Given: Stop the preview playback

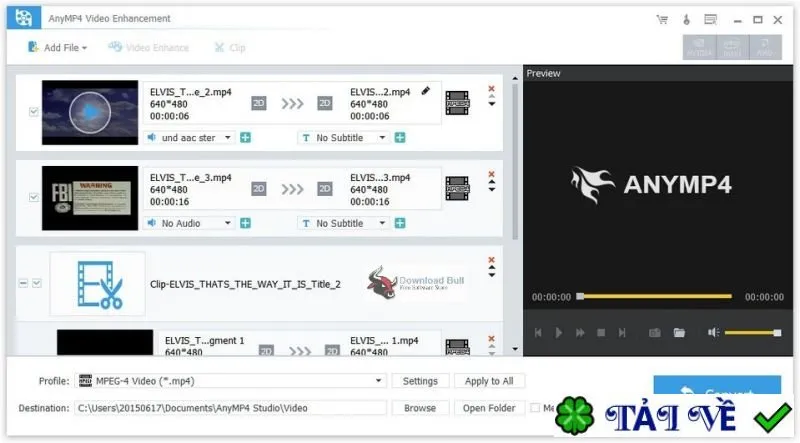Looking at the screenshot, I should pos(601,333).
